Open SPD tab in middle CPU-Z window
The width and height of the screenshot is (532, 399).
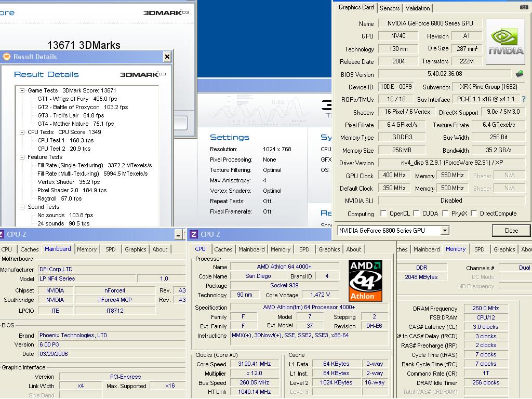tap(304, 249)
